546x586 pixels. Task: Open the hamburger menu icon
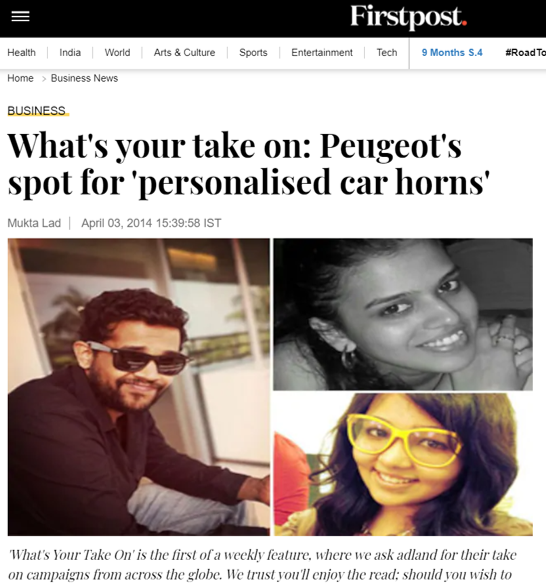pos(20,16)
